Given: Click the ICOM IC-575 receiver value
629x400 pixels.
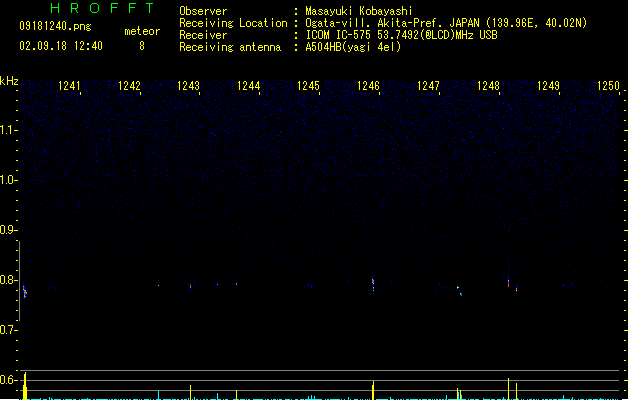Looking at the screenshot, I should pos(401,35).
